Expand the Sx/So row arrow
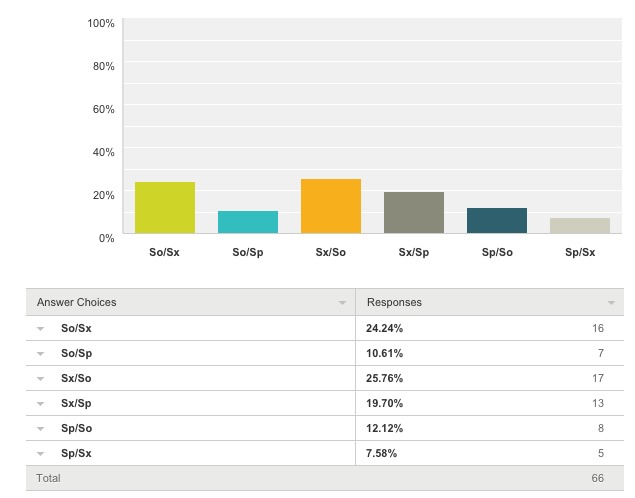This screenshot has width=635, height=498. [x=41, y=378]
